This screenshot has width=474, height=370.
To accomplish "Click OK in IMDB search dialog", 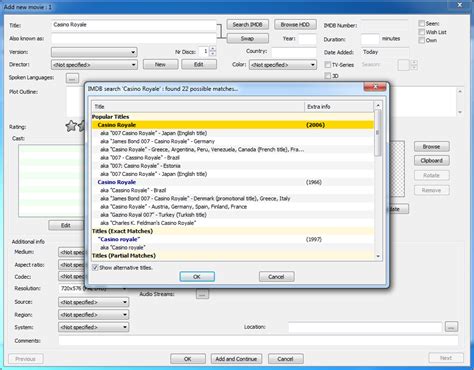I will point(197,277).
